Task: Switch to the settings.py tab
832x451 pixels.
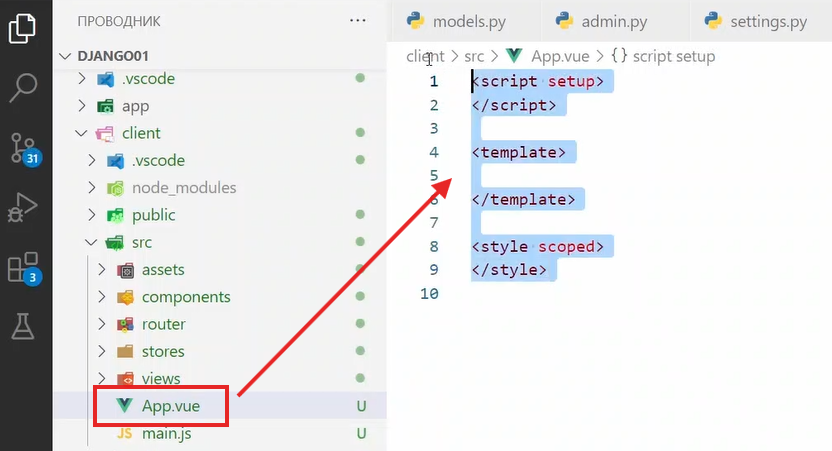Action: coord(769,21)
